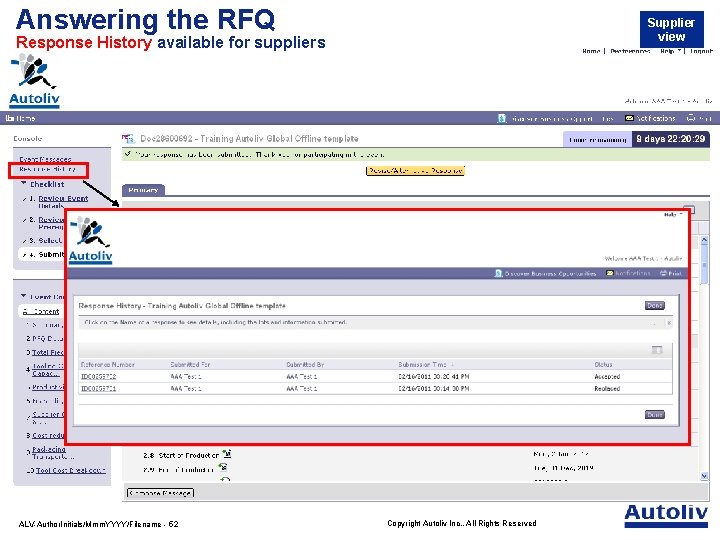Click the icon beside Start of Production
This screenshot has height=540, width=720.
227,454
